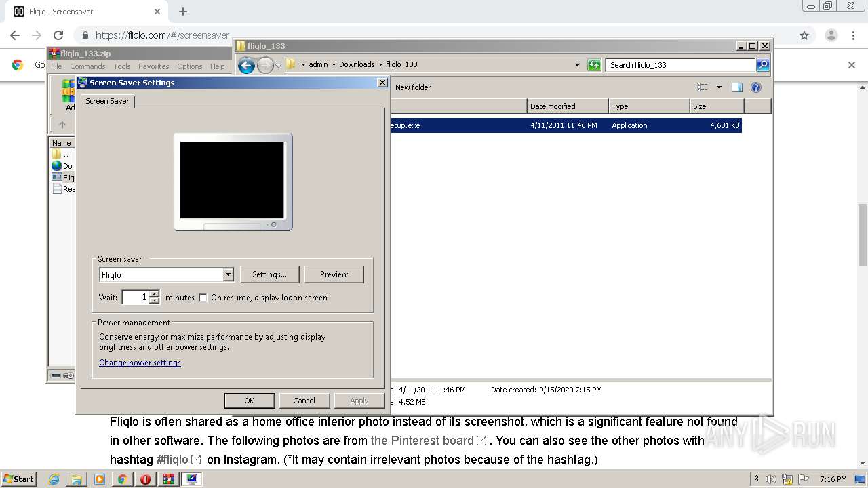This screenshot has width=868, height=488.
Task: Show hidden system tray icons
Action: 756,479
